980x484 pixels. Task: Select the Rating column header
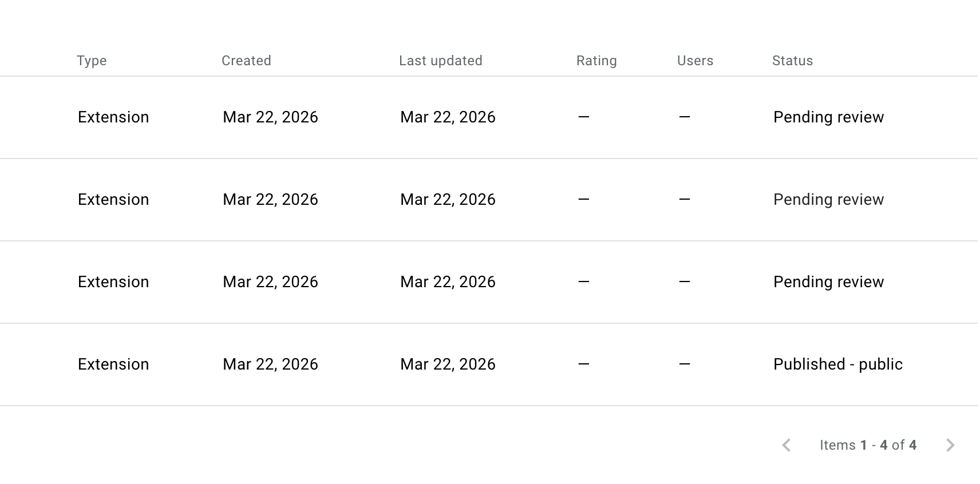596,61
